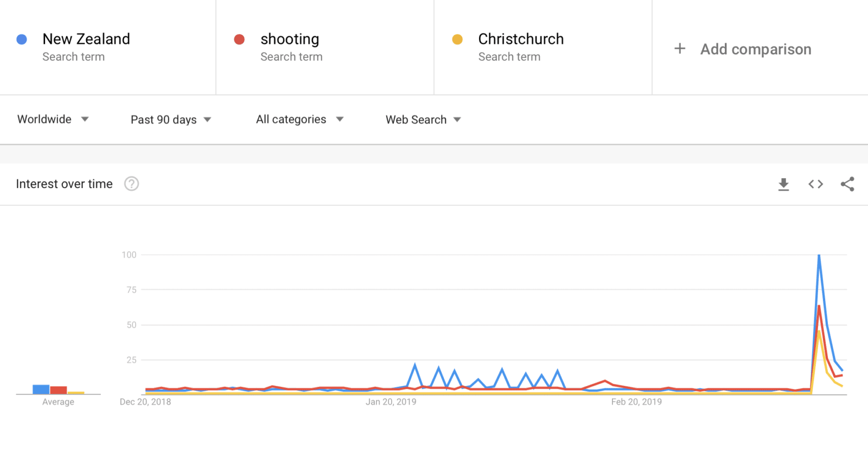Open the Interest over time help icon
The height and width of the screenshot is (459, 868).
tap(131, 184)
